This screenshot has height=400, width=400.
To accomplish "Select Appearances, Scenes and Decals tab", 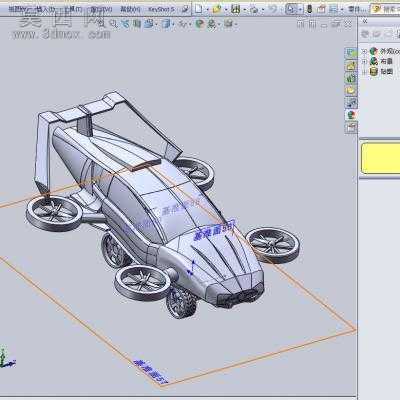I will click(351, 115).
